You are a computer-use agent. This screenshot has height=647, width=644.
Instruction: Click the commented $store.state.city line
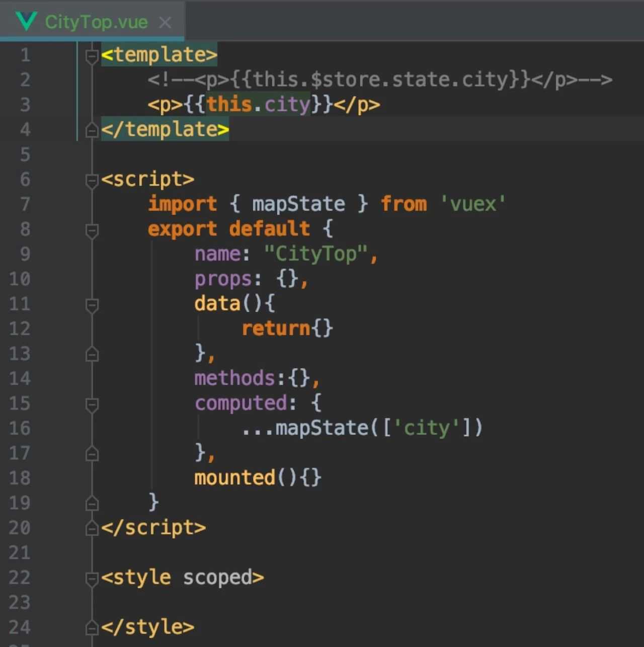(x=380, y=79)
